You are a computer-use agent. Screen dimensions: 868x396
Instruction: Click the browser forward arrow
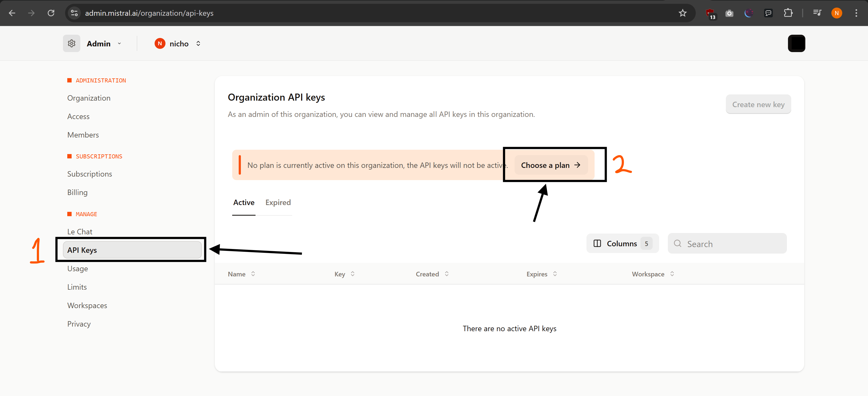(31, 13)
